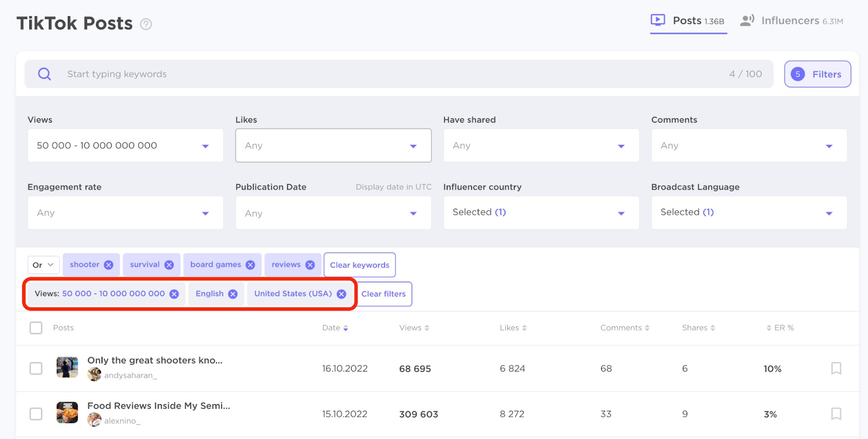
Task: Click the 10% engagement rate value
Action: pos(773,369)
